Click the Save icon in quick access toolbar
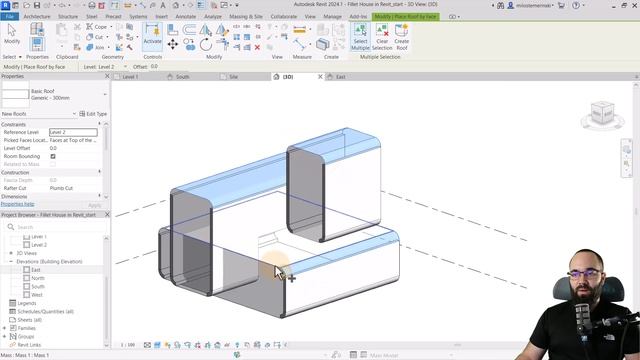Viewport: 640px width, 360px height. pyautogui.click(x=37, y=5)
